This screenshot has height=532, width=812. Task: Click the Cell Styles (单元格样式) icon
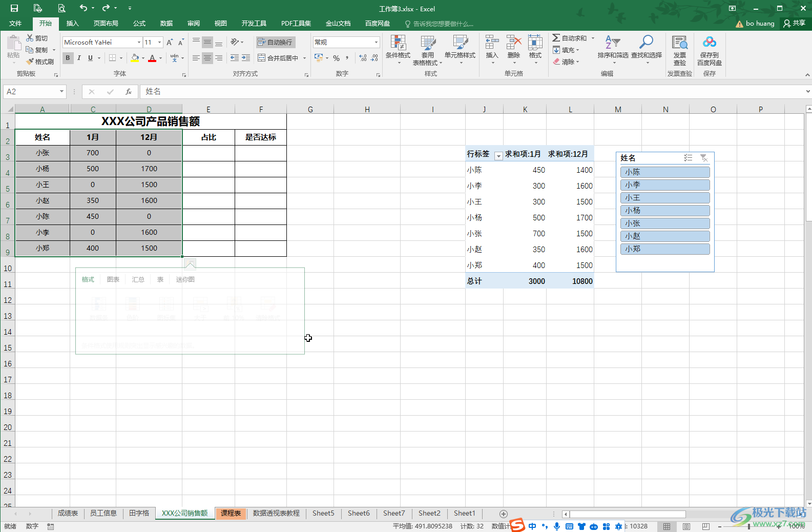(460, 43)
